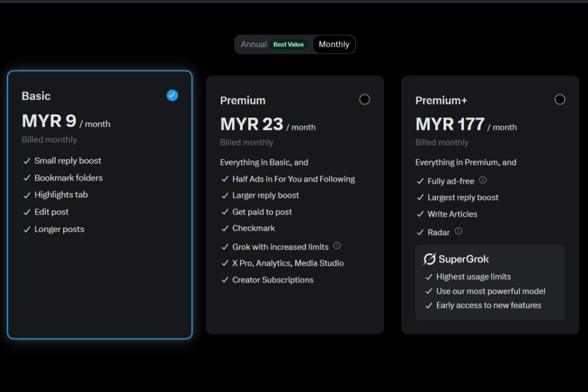Click 'Everything in Basic, and' text
This screenshot has height=392, width=588.
[x=264, y=162]
